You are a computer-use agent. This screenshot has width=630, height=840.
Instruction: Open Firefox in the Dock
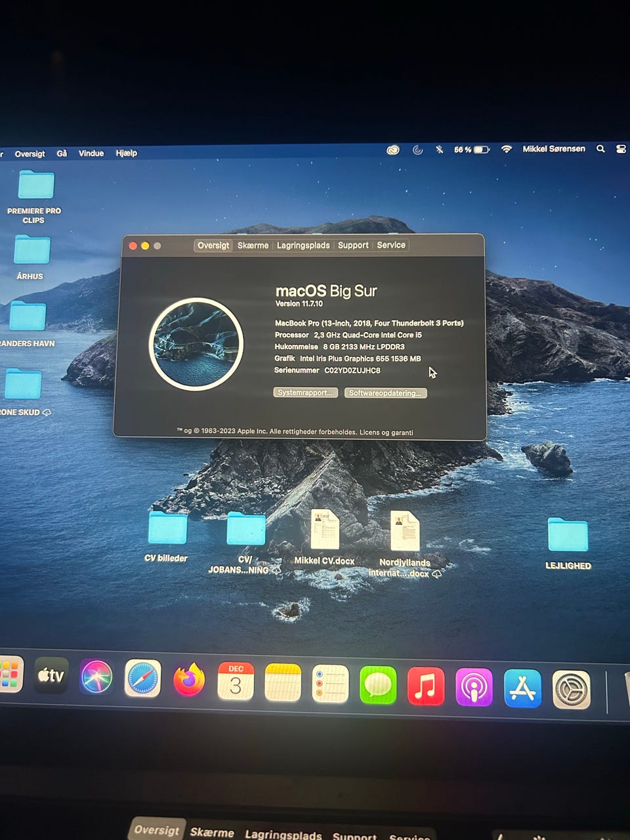point(189,680)
